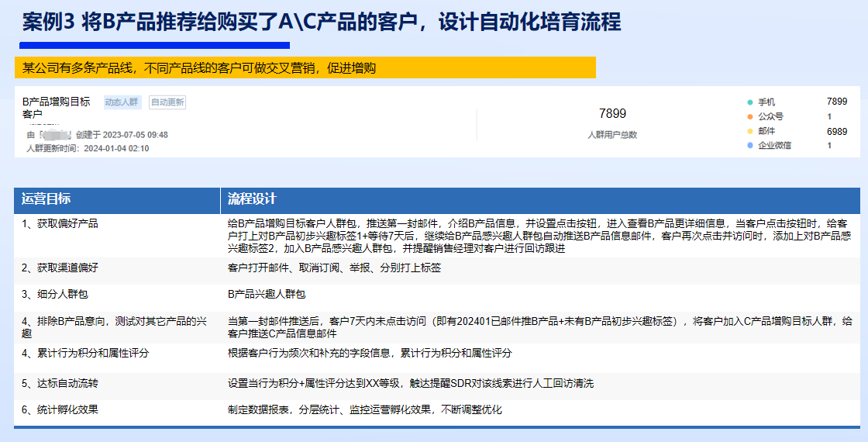
Task: Click the 邮件 count 6989
Action: click(x=836, y=131)
